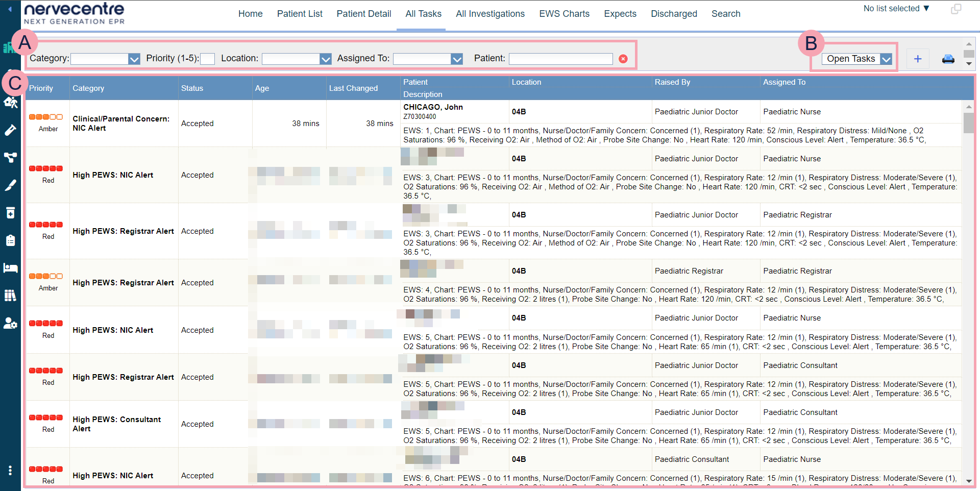Screen dimensions: 980x491
Task: Click the scalpel icon in sidebar
Action: [10, 185]
